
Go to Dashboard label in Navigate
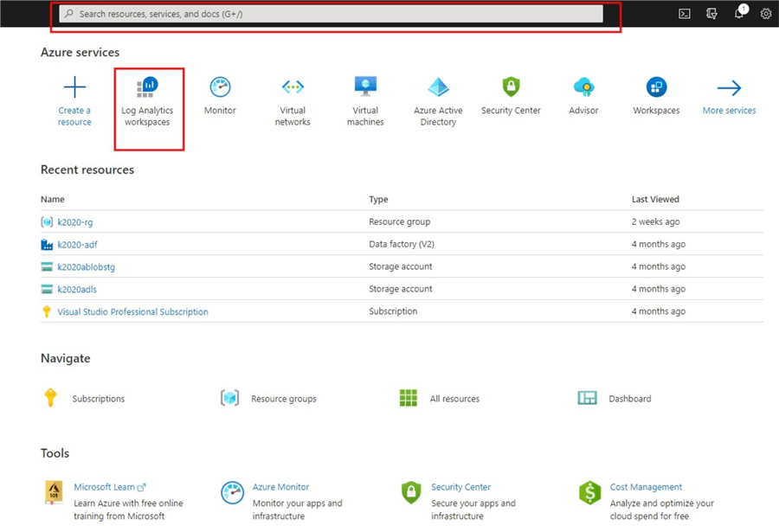pyautogui.click(x=630, y=399)
